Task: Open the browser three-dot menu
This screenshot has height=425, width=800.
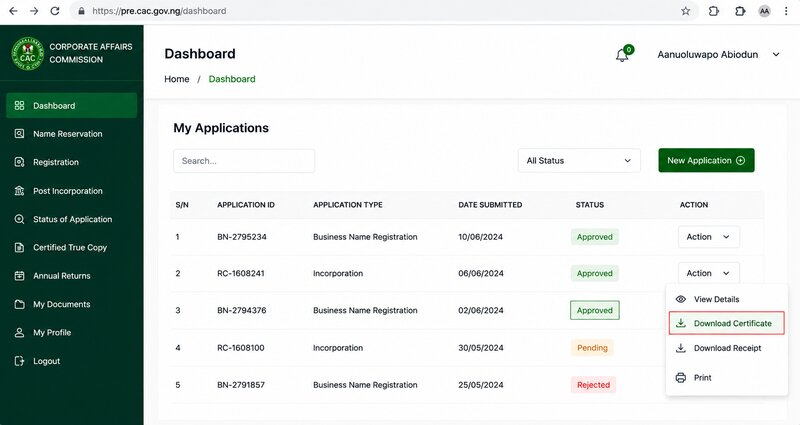Action: 786,11
